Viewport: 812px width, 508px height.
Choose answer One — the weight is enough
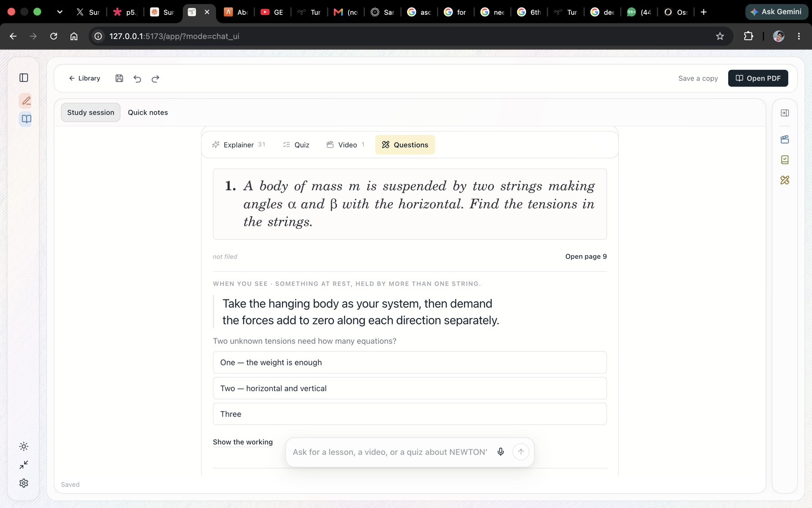(410, 362)
